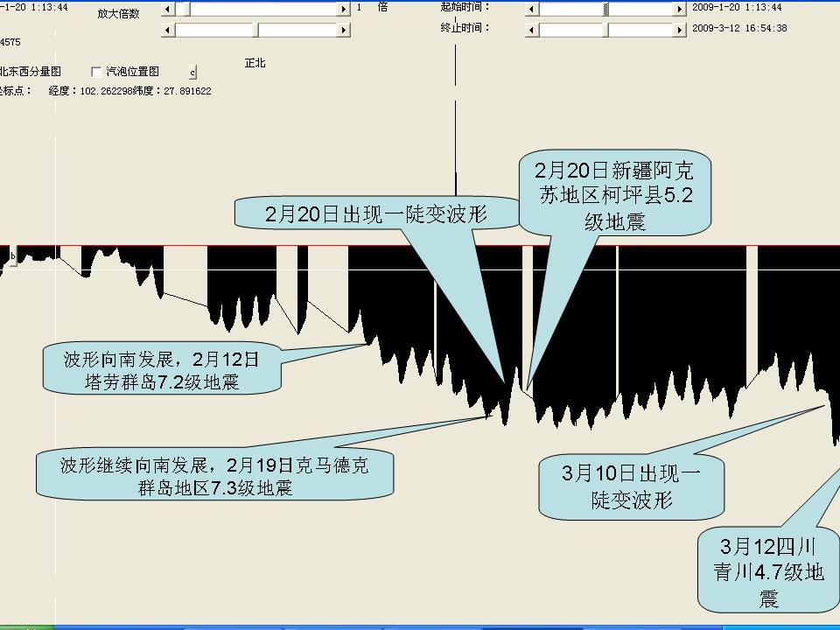Click end time value 2009-3-12 16:54:38
This screenshot has height=630, width=840.
(739, 28)
